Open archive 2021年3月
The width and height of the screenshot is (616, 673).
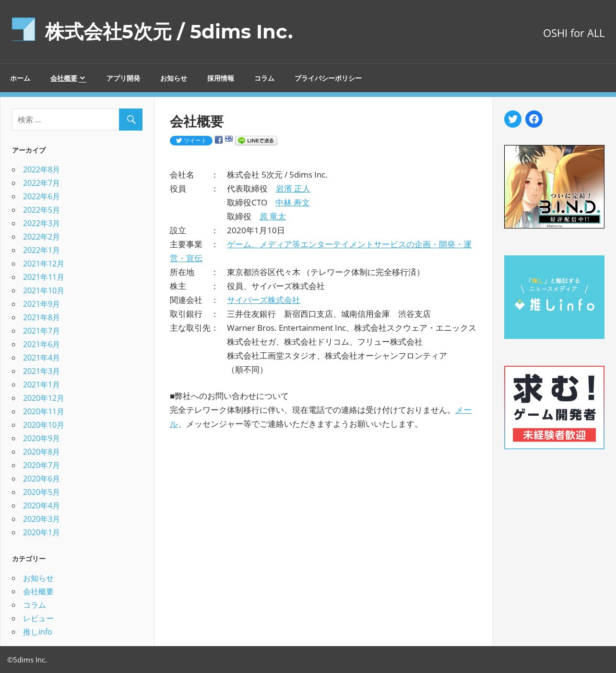[x=41, y=371]
